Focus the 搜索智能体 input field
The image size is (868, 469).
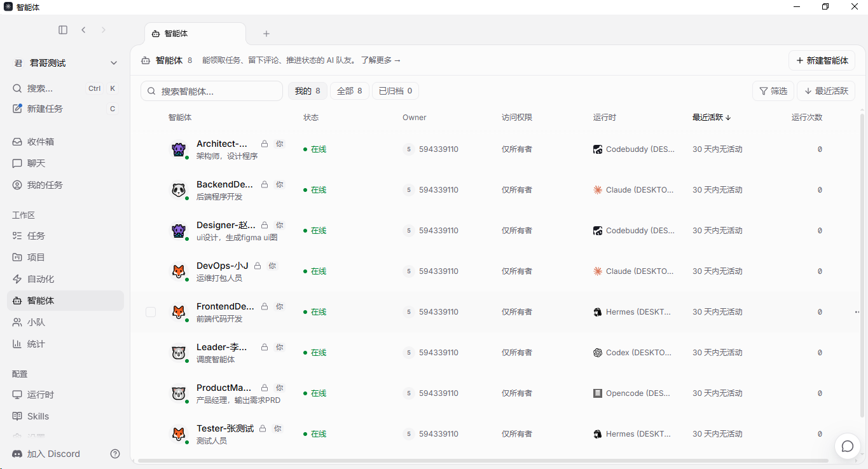[212, 91]
